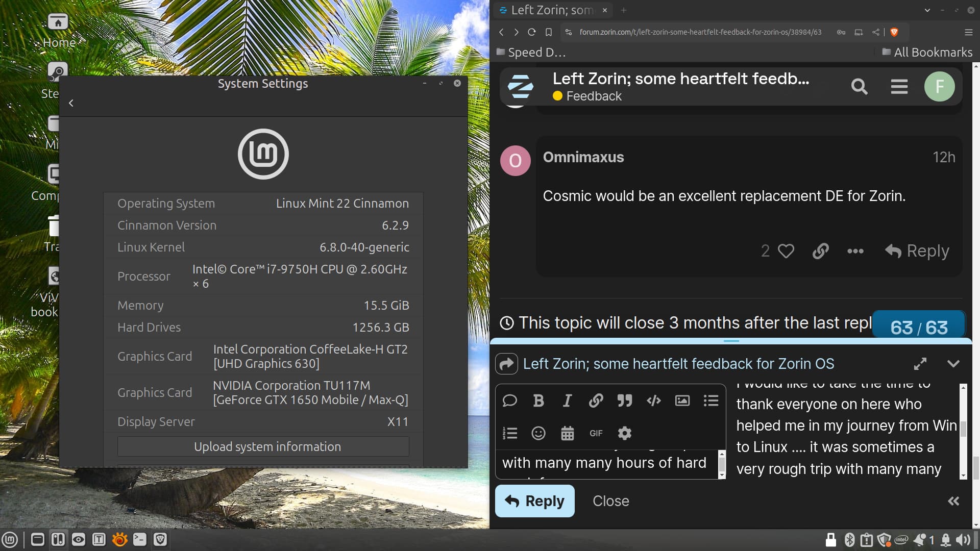980x551 pixels.
Task: Click the Zorin forum logo
Action: [x=521, y=87]
